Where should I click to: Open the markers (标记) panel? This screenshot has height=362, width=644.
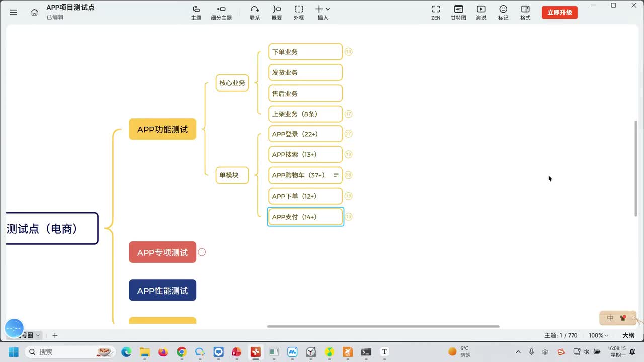503,13
